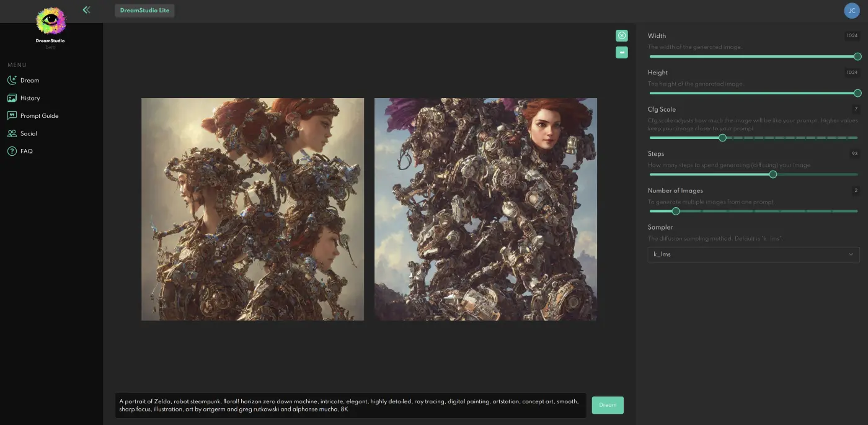Click the Number of Images slider handle
868x425 pixels.
pos(676,211)
